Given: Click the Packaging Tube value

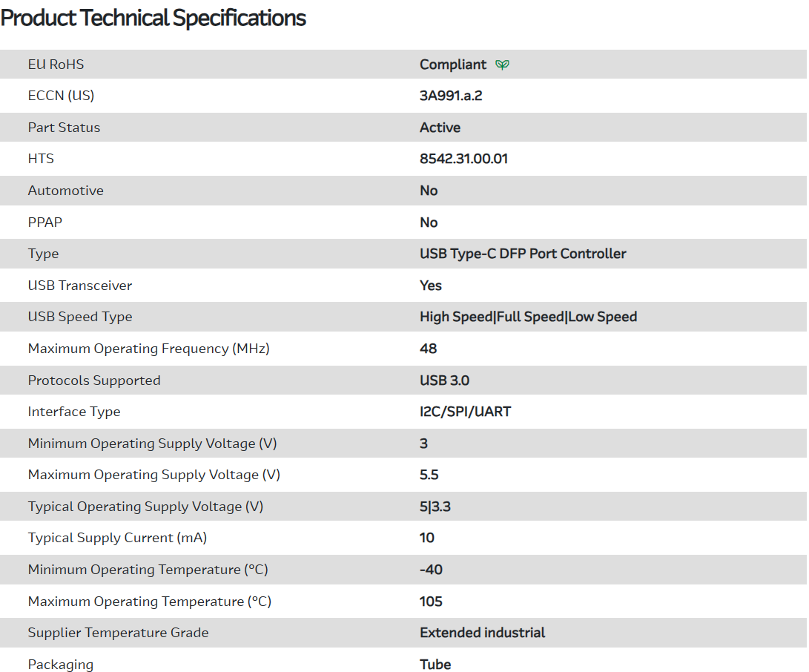Looking at the screenshot, I should tap(435, 665).
